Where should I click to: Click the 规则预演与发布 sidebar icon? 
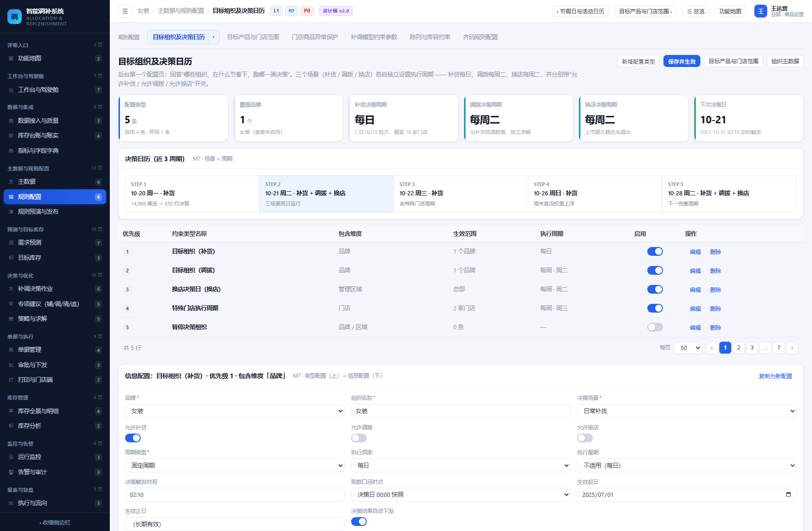coord(11,212)
